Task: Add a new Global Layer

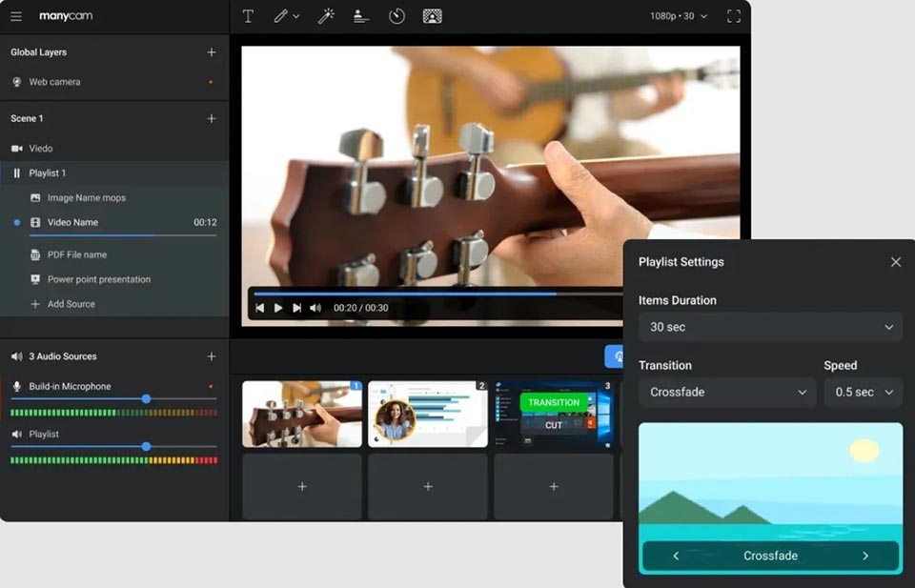Action: (212, 52)
